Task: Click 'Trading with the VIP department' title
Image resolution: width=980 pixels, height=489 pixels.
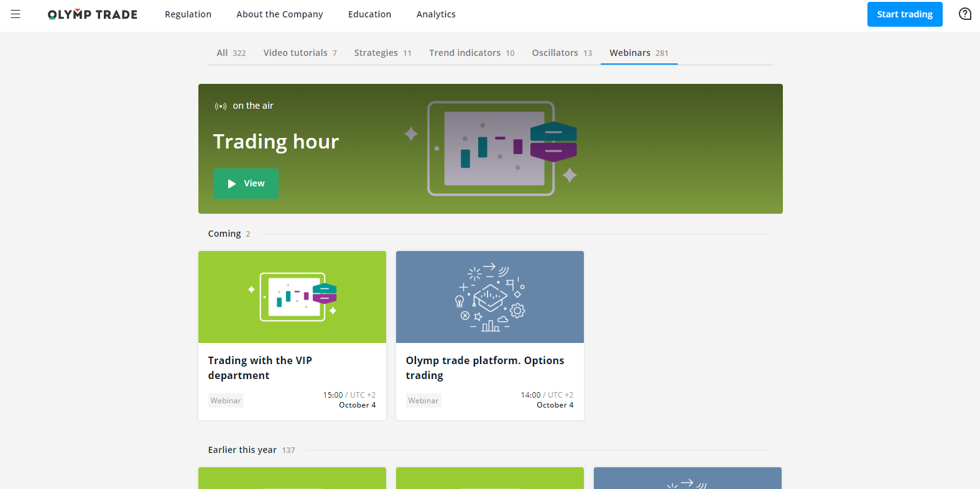Action: 260,368
